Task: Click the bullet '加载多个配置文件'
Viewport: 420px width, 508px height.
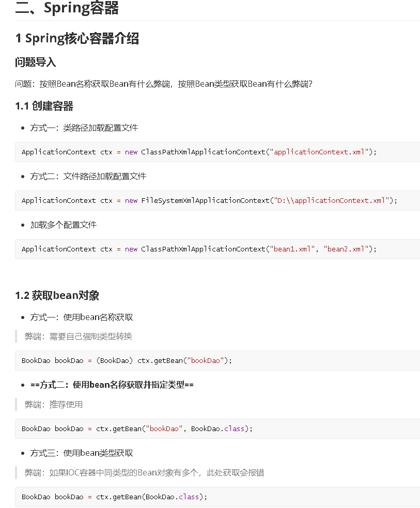Action: coord(64,225)
